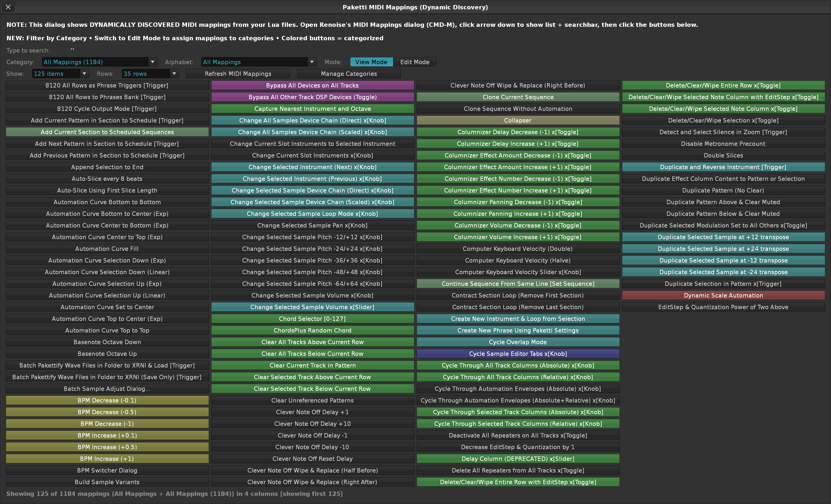This screenshot has width=831, height=504.
Task: Click Append Selection to End
Action: click(x=107, y=167)
